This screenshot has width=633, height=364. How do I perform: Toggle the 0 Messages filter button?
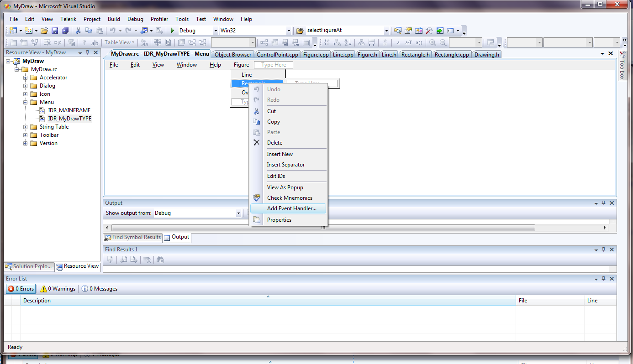(100, 288)
